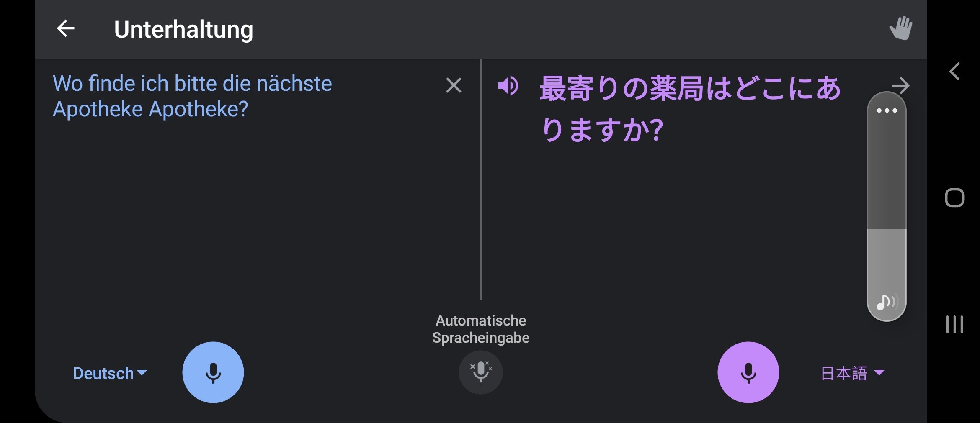Tap the right arrow beside Japanese translation
Image resolution: width=980 pixels, height=423 pixels.
pos(901,85)
